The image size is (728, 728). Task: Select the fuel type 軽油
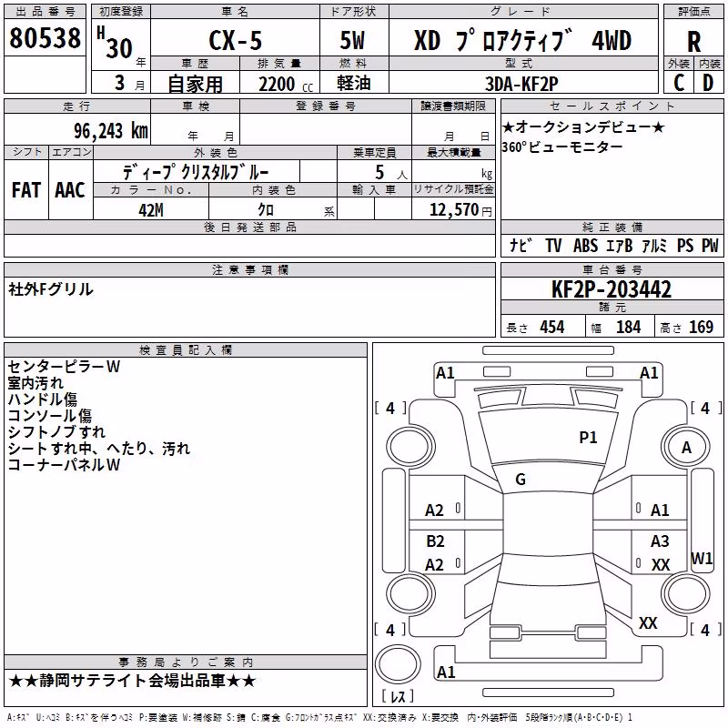click(x=354, y=83)
